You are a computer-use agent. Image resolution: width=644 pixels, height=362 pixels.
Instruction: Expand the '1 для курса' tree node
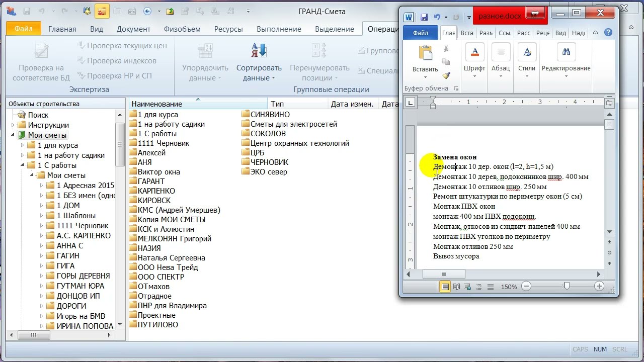coord(23,145)
